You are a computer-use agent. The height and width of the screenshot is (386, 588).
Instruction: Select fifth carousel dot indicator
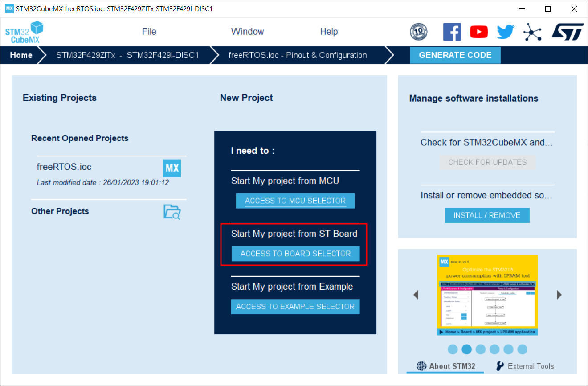(508, 349)
